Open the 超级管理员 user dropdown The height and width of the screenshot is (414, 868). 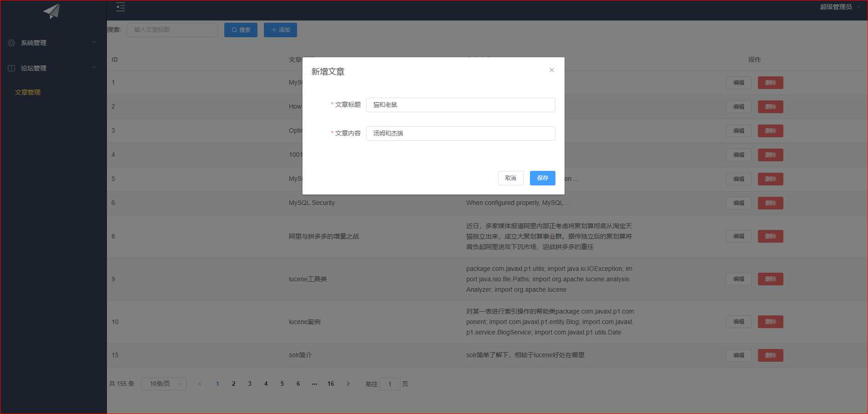[x=840, y=7]
